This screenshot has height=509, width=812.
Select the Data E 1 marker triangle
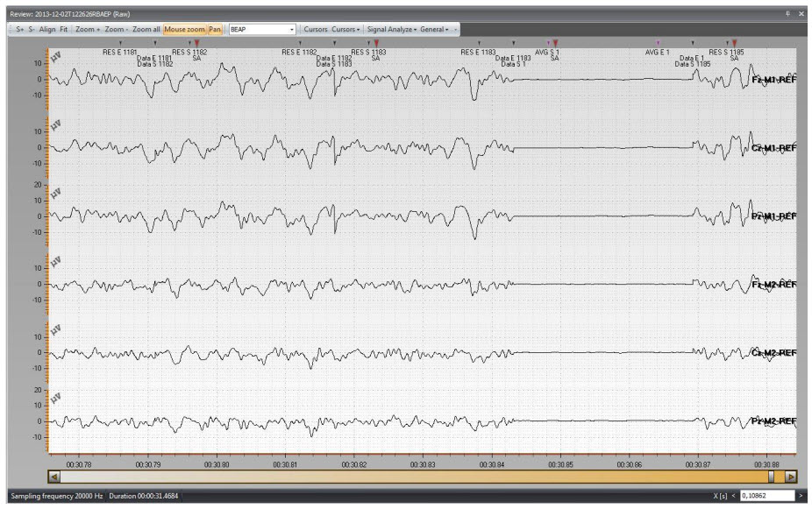pyautogui.click(x=693, y=44)
